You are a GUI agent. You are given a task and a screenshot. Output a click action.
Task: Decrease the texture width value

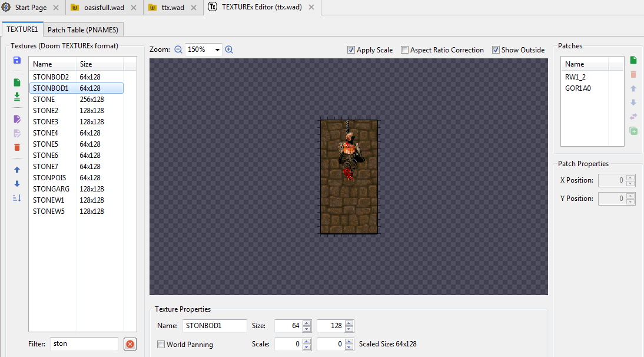click(306, 329)
